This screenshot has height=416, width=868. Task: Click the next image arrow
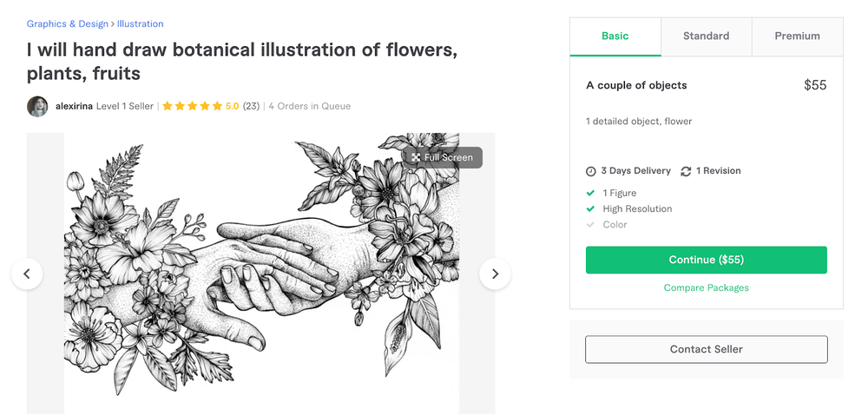click(495, 274)
